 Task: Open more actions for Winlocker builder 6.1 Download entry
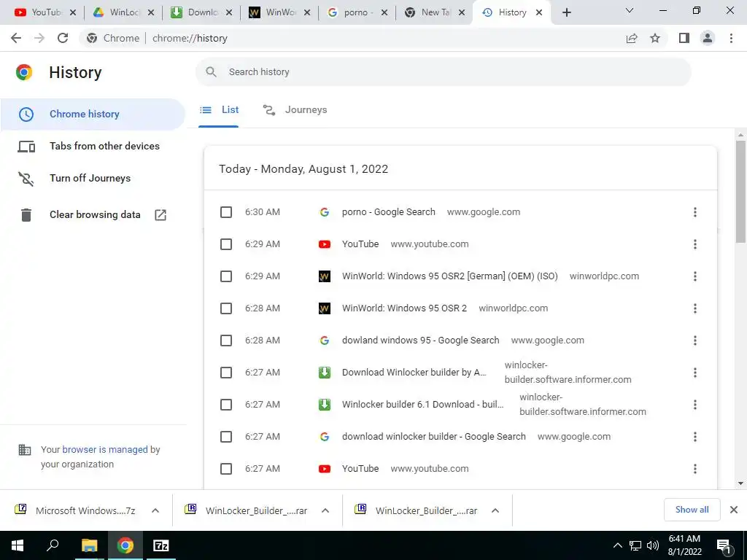point(695,405)
